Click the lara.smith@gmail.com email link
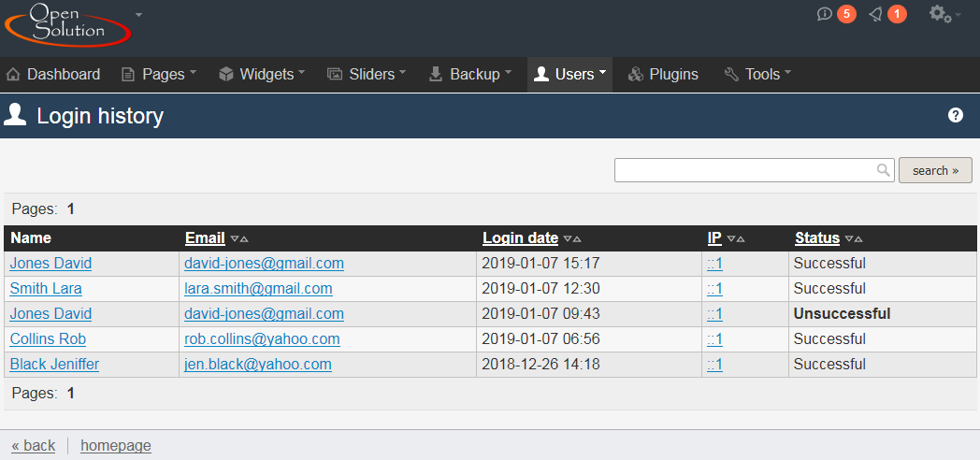The height and width of the screenshot is (460, 980). (x=258, y=289)
